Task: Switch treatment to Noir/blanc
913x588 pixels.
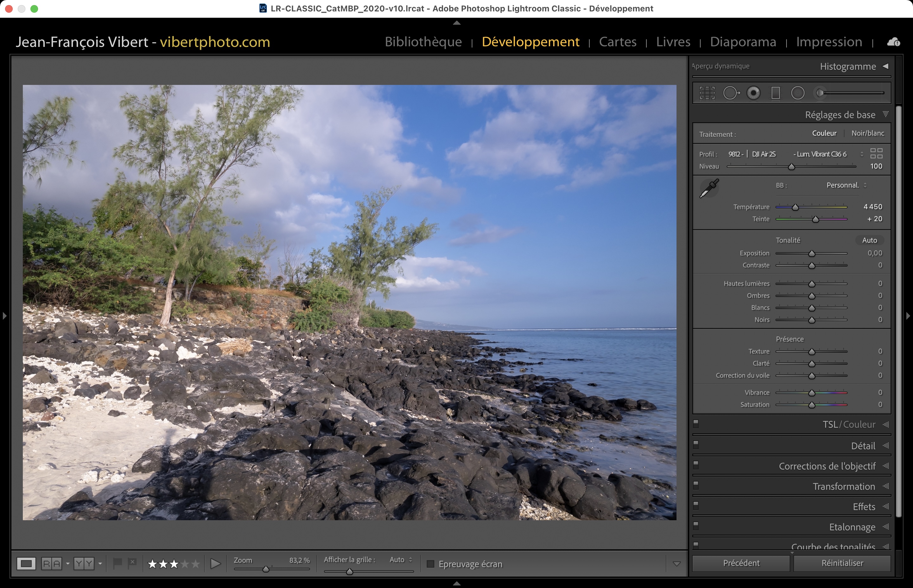Action: 868,133
